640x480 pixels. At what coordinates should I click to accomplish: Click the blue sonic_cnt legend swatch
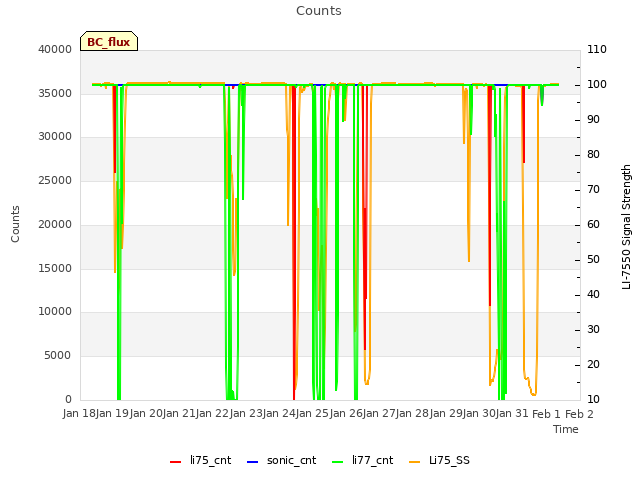[x=253, y=462]
